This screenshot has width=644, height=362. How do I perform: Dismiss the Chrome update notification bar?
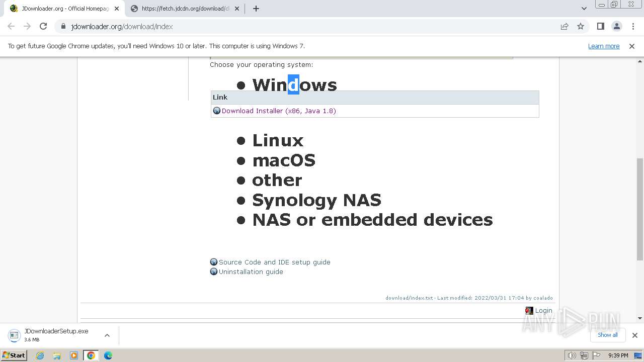(x=632, y=46)
